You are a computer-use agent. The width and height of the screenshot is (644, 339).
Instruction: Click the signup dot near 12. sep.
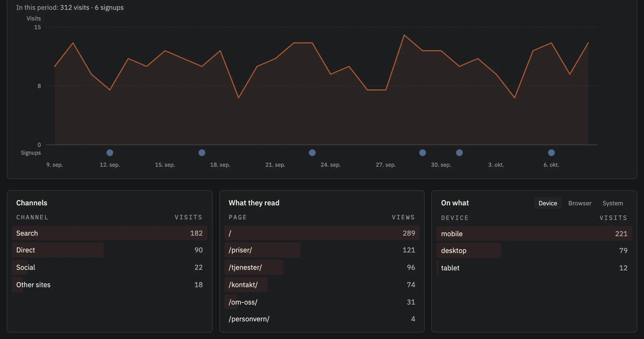point(110,153)
